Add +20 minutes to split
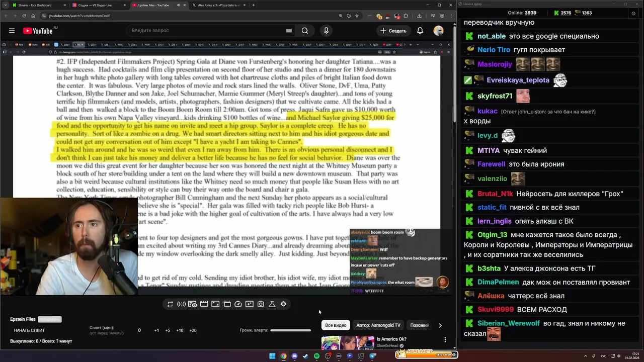The image size is (644, 362). tap(193, 330)
